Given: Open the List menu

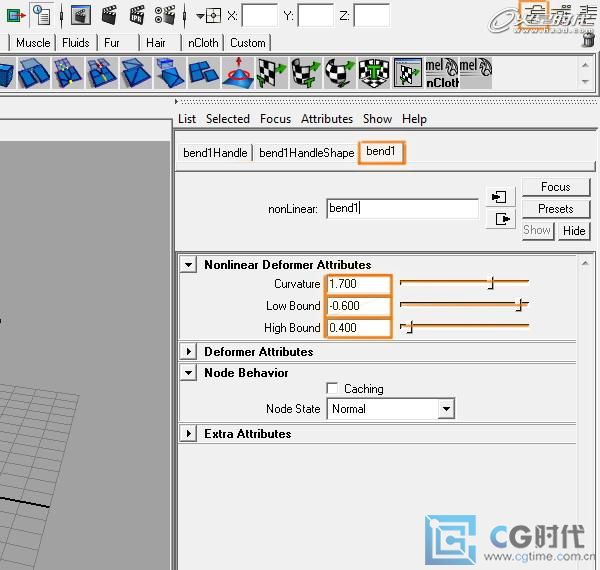Looking at the screenshot, I should (187, 119).
